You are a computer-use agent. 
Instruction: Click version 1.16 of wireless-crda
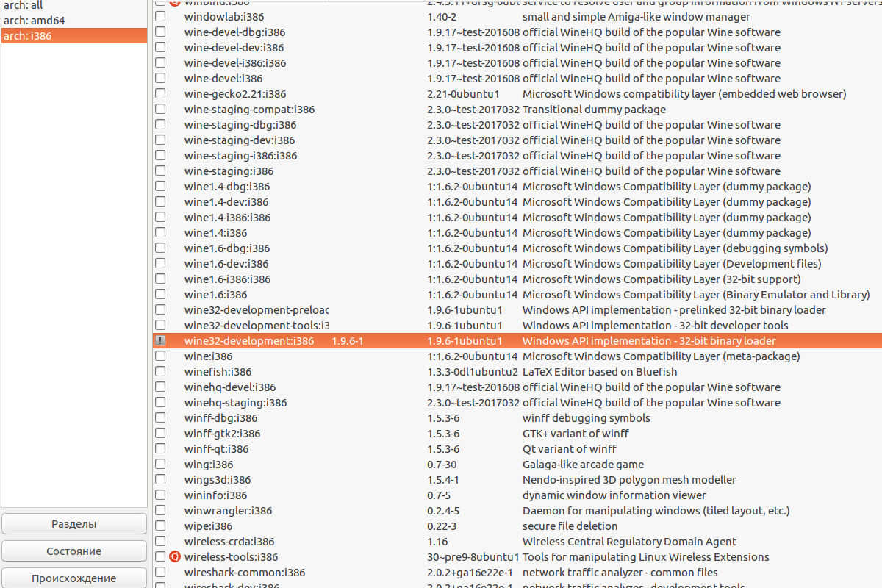438,541
